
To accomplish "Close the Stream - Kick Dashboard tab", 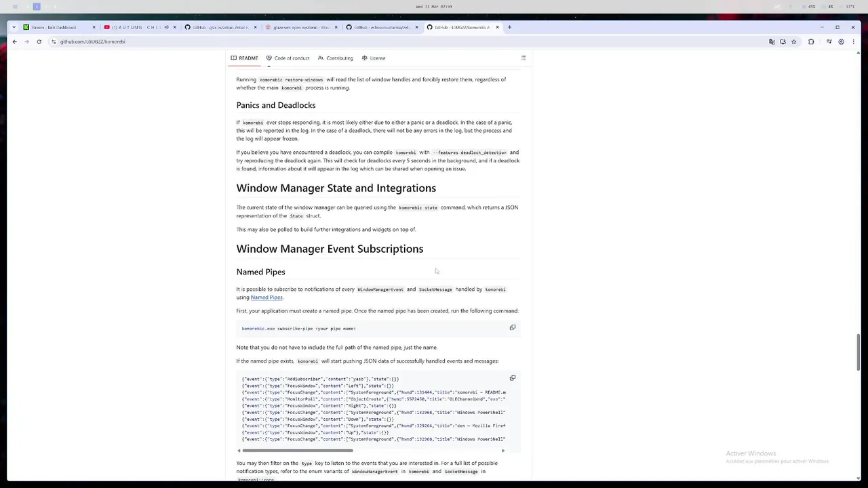I will tap(94, 27).
